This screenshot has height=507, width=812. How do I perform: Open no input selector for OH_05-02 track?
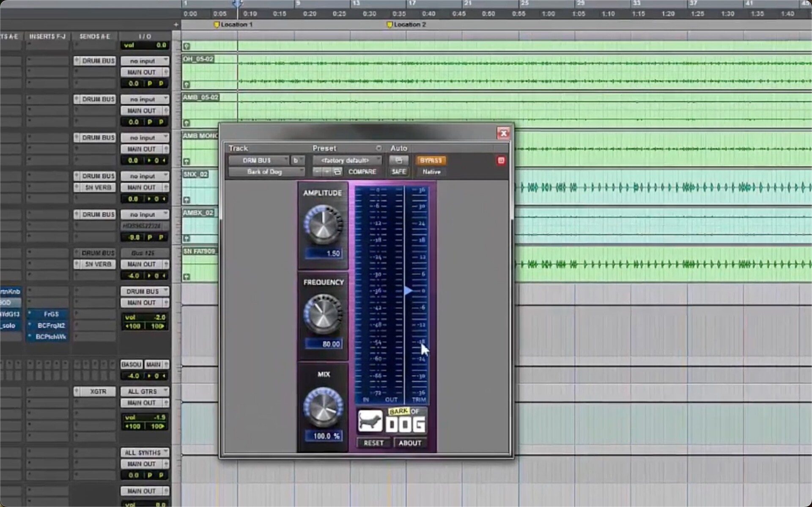coord(145,61)
